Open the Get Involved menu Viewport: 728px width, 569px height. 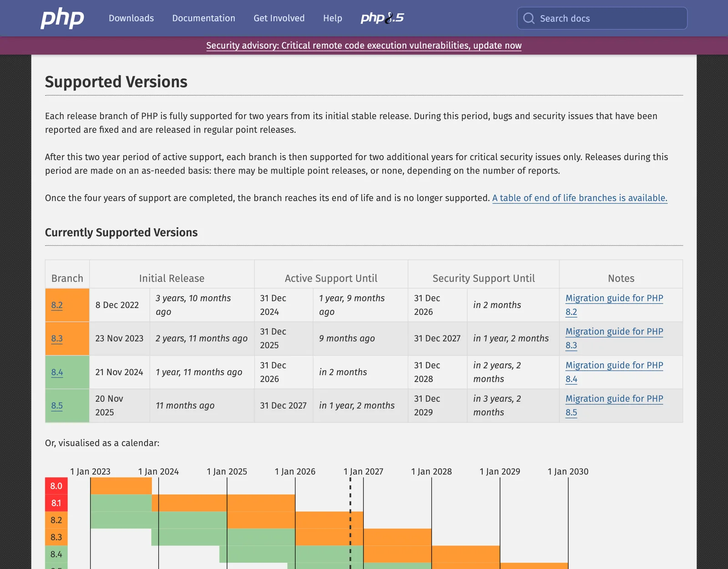click(279, 18)
